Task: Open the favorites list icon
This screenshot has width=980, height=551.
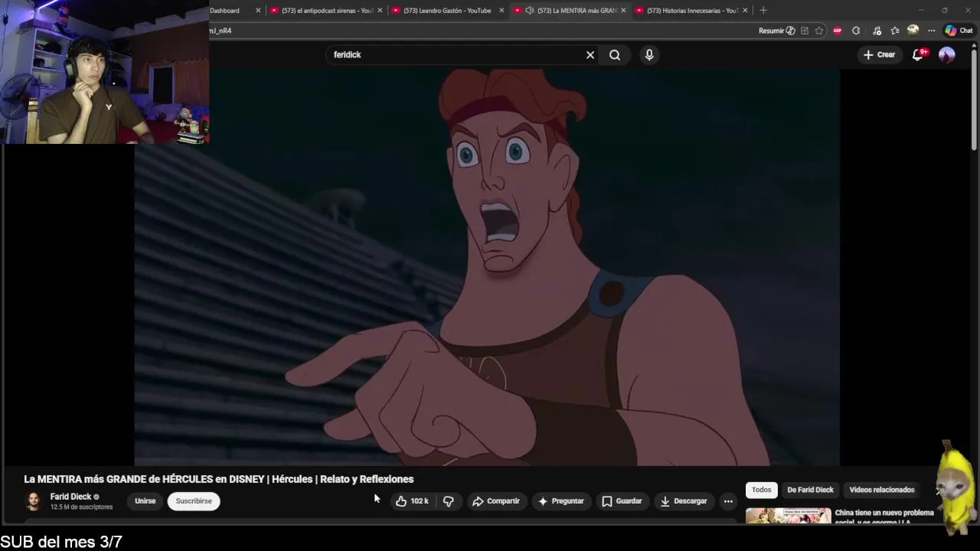Action: point(894,31)
